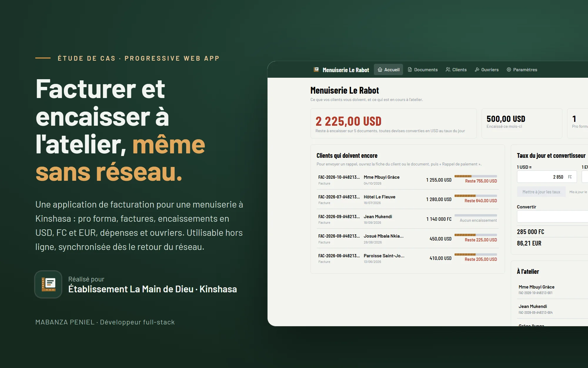Viewport: 588px width, 368px height.
Task: Click Reste 640,00 USD amount
Action: click(x=481, y=201)
